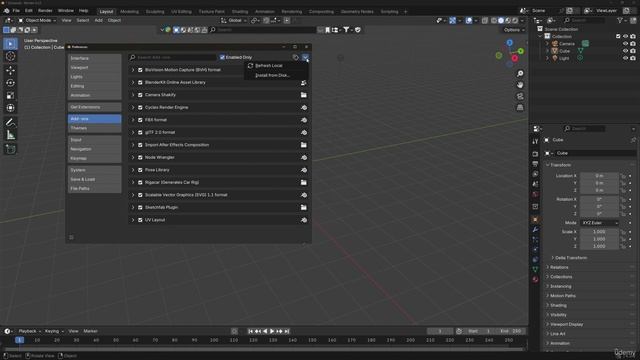Click the viewport pan hand icon

click(520, 85)
